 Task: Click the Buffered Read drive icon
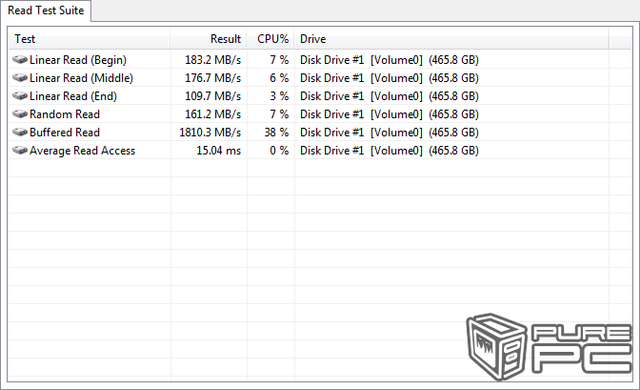[x=20, y=133]
